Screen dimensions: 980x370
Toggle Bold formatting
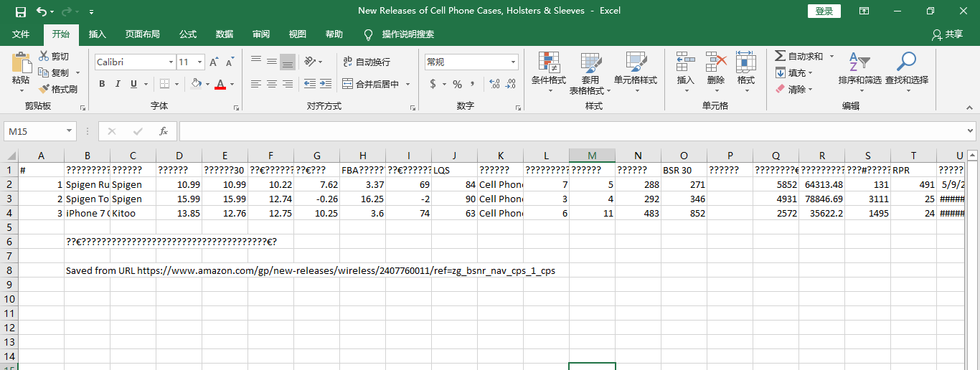(102, 84)
